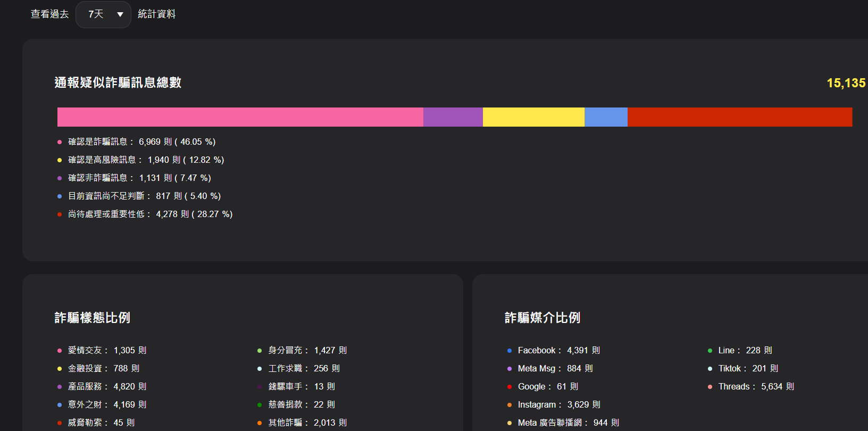Click the blue segment of the stacked bar
This screenshot has width=868, height=431.
click(x=606, y=117)
